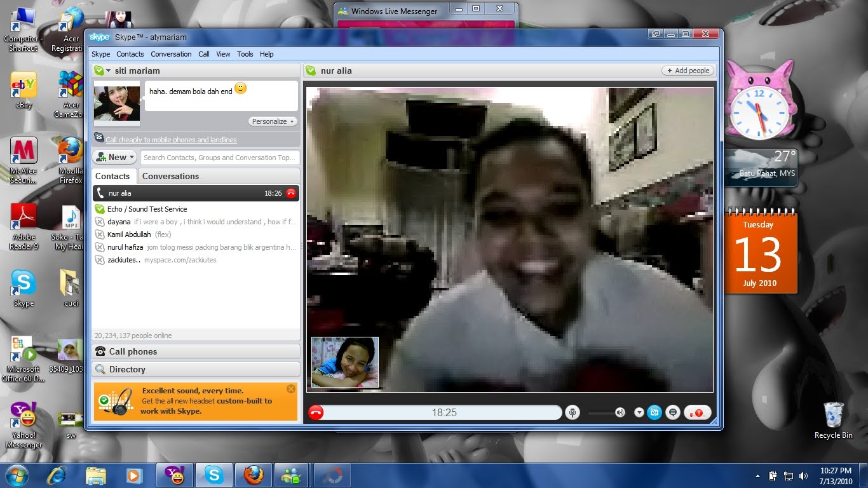
Task: Show hidden tray icons arrow
Action: pos(757,475)
